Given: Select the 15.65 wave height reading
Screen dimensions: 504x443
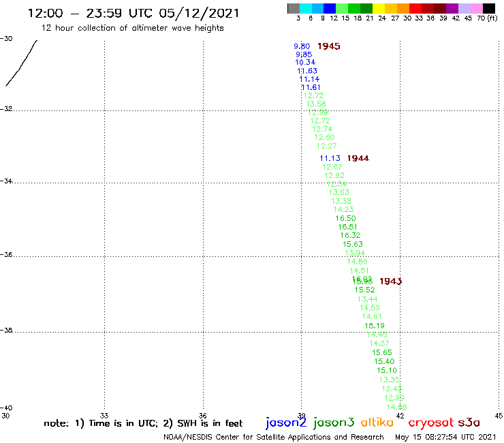Looking at the screenshot, I should coord(382,352).
